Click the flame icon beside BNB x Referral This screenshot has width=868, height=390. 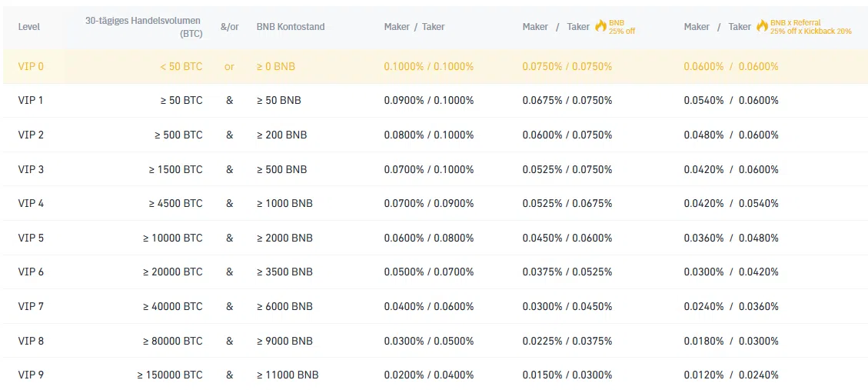[x=762, y=26]
